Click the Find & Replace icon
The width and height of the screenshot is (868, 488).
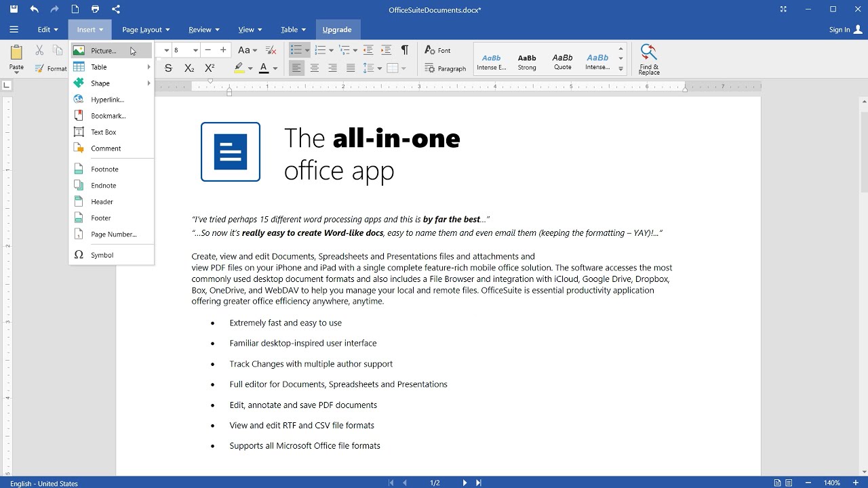[x=649, y=59]
